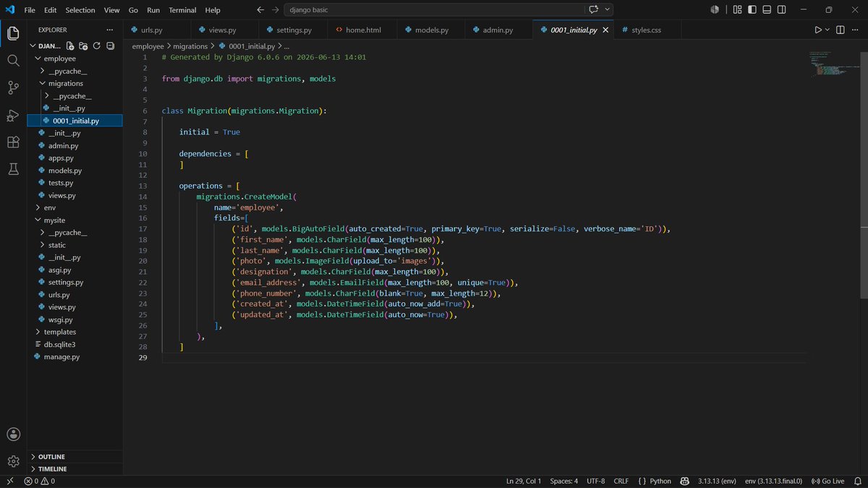Open editor more actions ellipsis
The image size is (868, 488).
(856, 30)
